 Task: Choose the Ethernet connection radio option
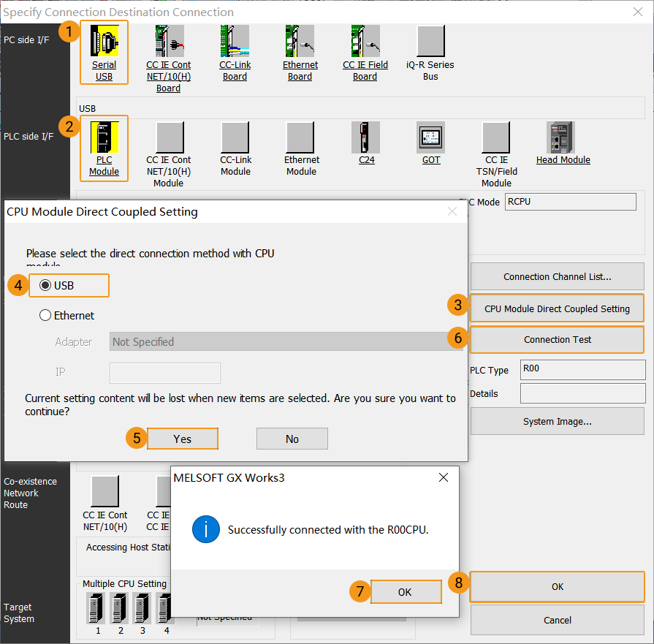coord(46,316)
